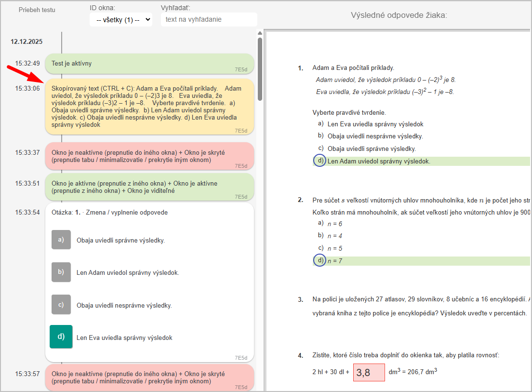Select gray answer tile c) in log
The width and height of the screenshot is (532, 392).
pyautogui.click(x=61, y=305)
